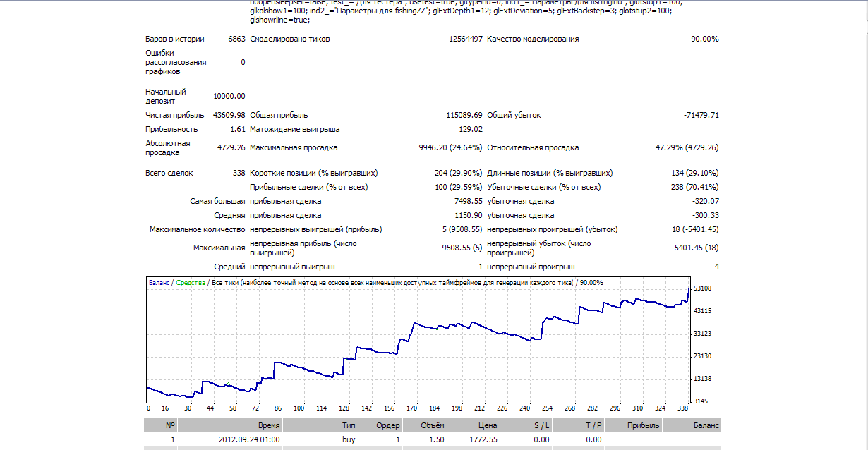Select gross profit value 115089.69
The width and height of the screenshot is (868, 450).
coord(464,115)
